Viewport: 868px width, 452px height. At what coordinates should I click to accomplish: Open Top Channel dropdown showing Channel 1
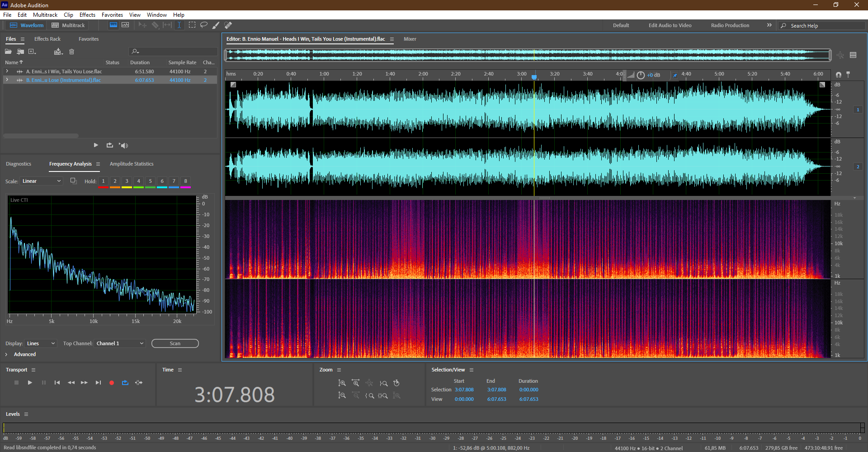[120, 343]
